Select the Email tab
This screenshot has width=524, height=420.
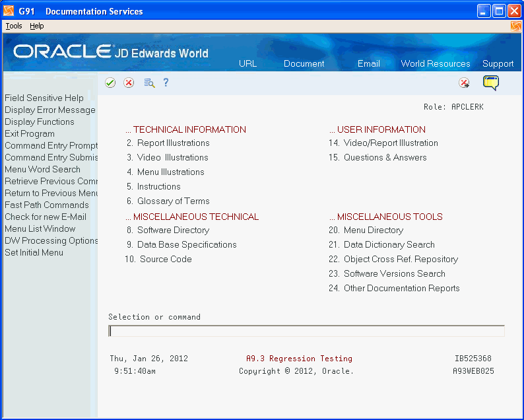(x=369, y=63)
